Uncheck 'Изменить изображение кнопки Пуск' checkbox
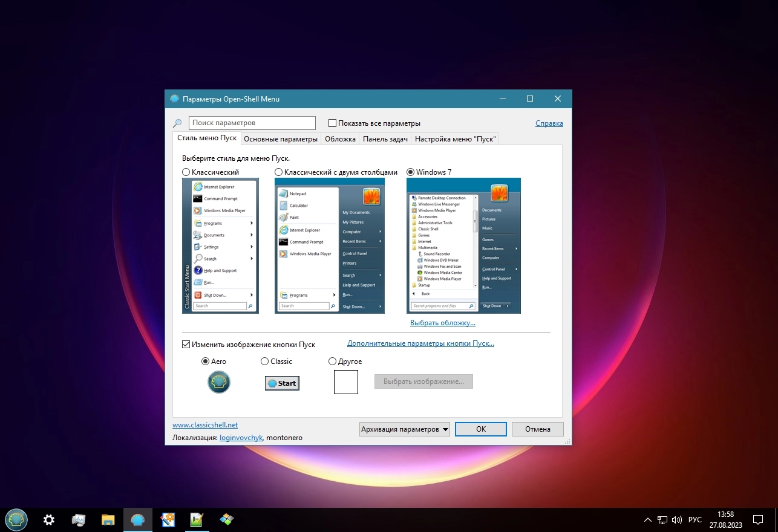778x532 pixels. coord(186,345)
